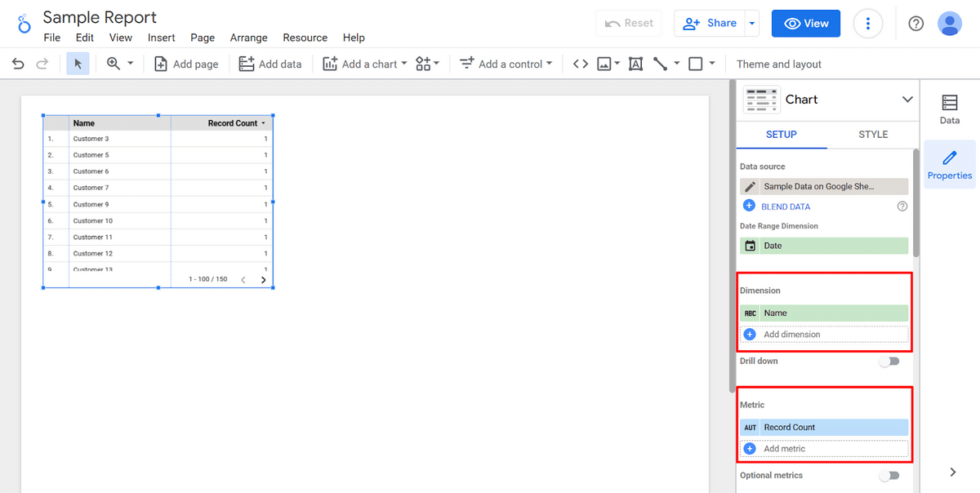The height and width of the screenshot is (493, 980).
Task: Enable the Optional metrics switch
Action: point(889,475)
